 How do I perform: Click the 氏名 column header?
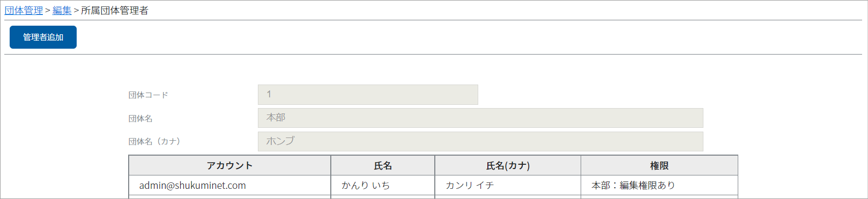click(x=383, y=166)
